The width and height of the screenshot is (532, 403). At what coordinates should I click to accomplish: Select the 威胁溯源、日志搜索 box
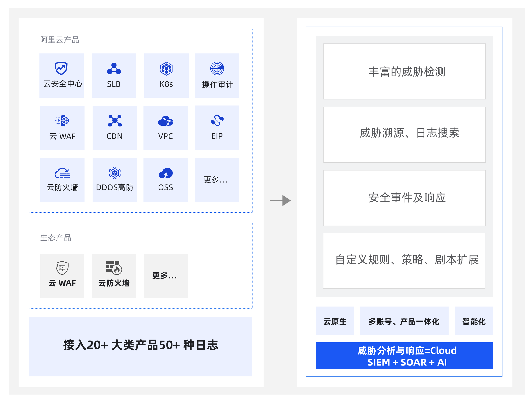click(404, 135)
